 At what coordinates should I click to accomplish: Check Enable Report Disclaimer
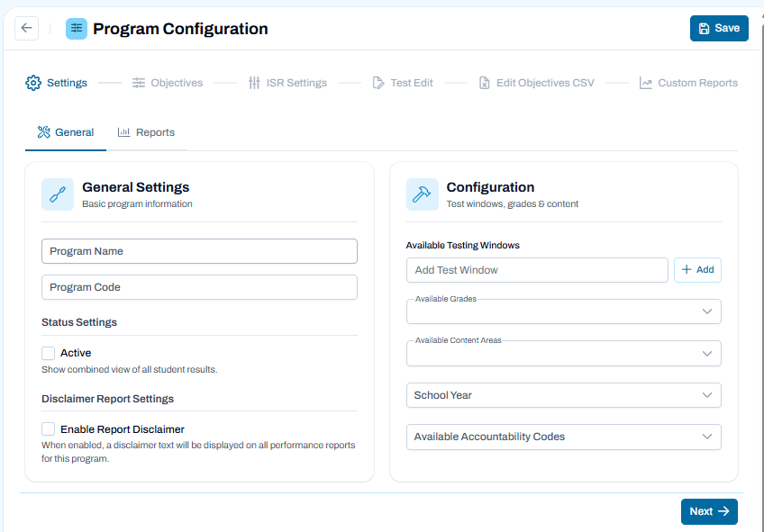[49, 428]
